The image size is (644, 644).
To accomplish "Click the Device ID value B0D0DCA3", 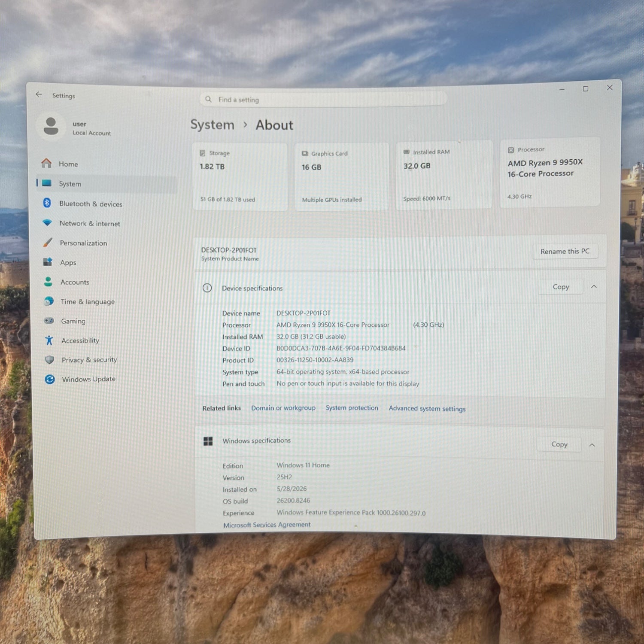I will click(341, 348).
